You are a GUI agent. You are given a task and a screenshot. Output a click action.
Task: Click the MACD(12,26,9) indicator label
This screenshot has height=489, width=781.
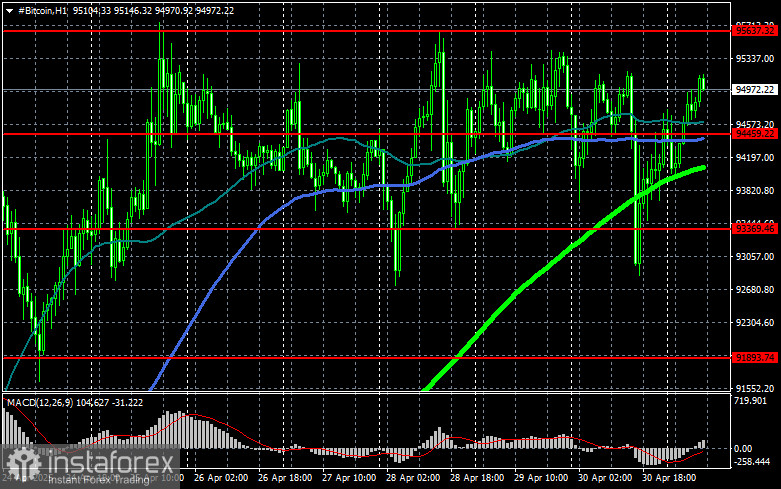[x=40, y=402]
